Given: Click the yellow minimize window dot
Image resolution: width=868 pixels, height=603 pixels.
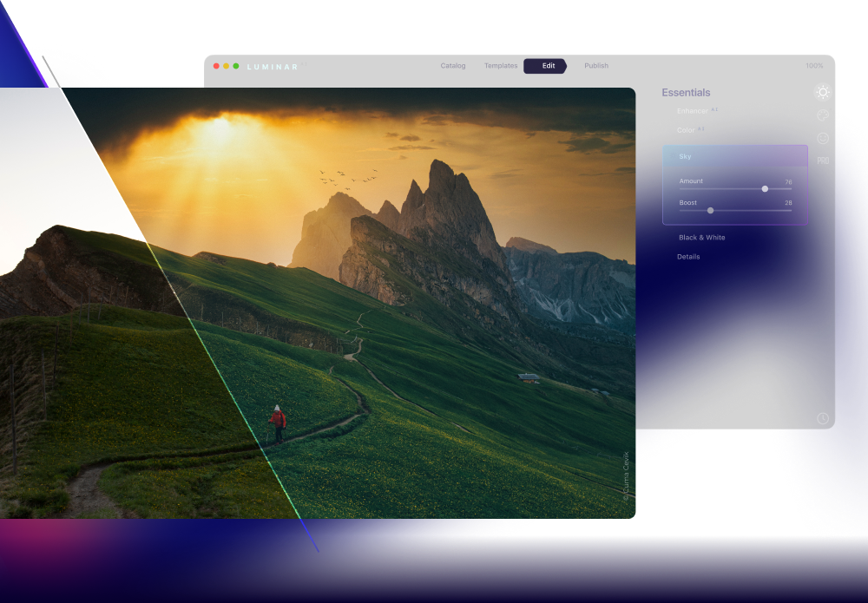Looking at the screenshot, I should 226,66.
